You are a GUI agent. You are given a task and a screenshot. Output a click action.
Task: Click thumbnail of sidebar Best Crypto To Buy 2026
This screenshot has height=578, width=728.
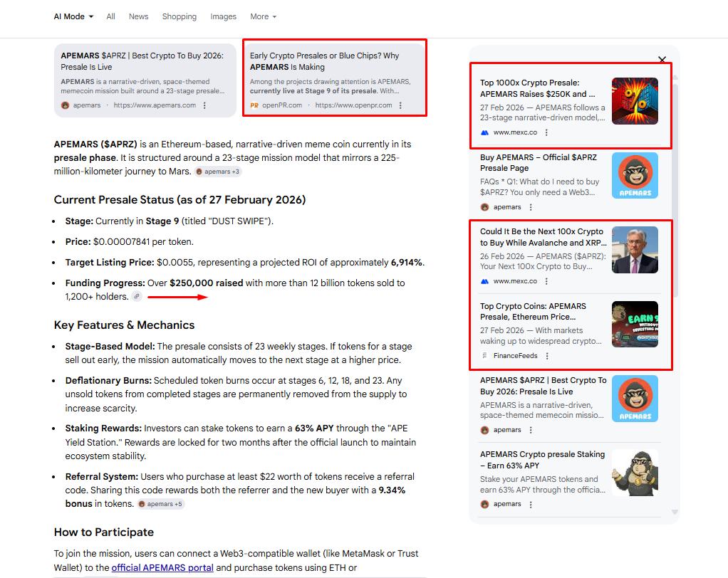click(x=635, y=399)
